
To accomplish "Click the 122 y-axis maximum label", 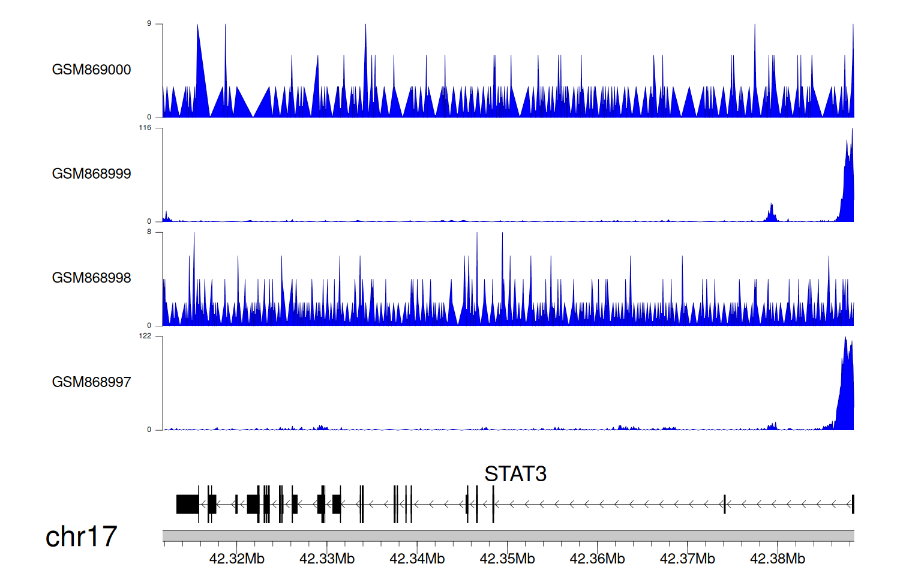I will point(145,336).
